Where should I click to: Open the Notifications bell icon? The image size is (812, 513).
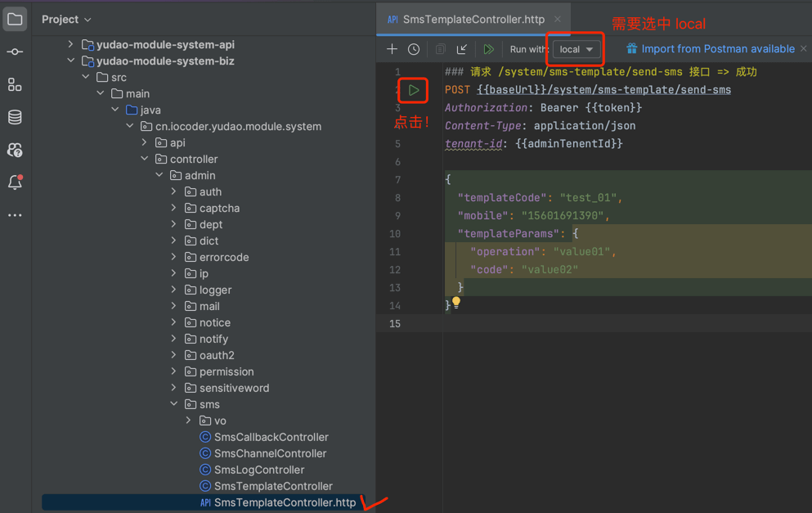tap(15, 182)
